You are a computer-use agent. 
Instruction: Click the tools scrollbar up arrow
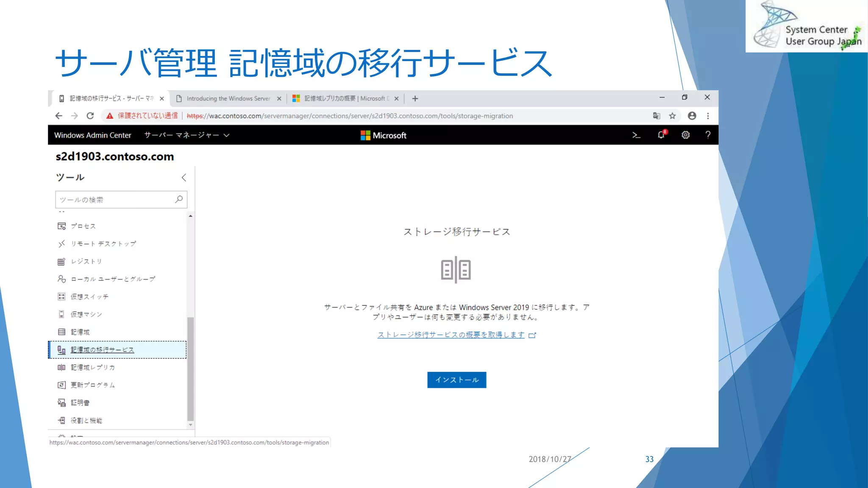[191, 216]
